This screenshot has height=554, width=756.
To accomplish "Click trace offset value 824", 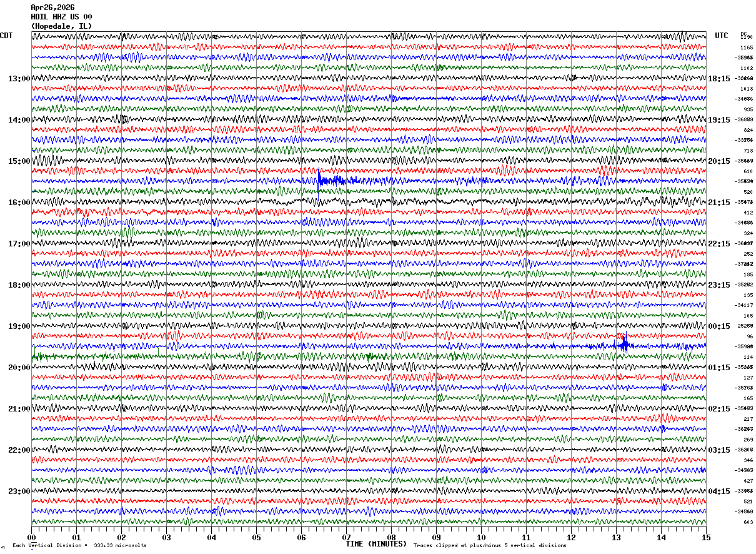I will click(x=748, y=130).
